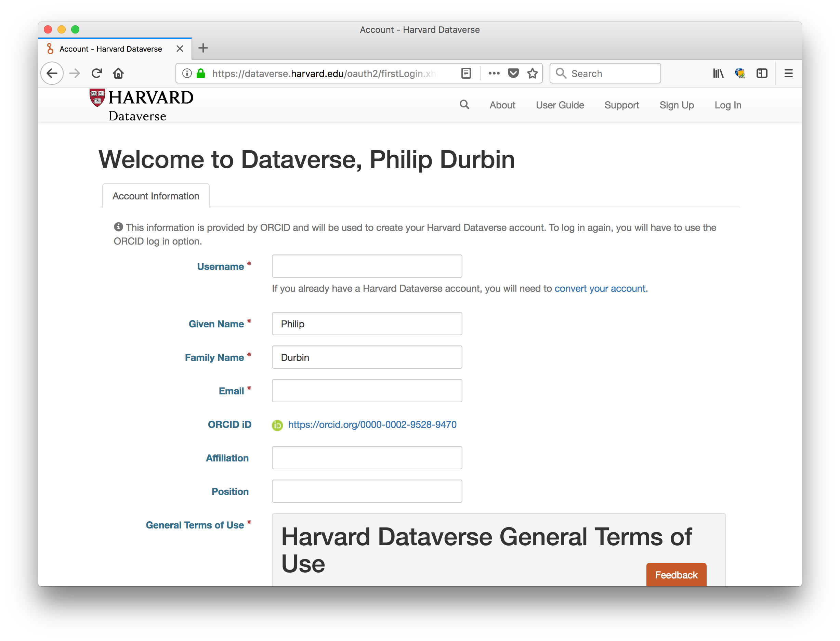The width and height of the screenshot is (840, 641).
Task: Select the Account - Harvard Dataverse browser tab
Action: [115, 49]
